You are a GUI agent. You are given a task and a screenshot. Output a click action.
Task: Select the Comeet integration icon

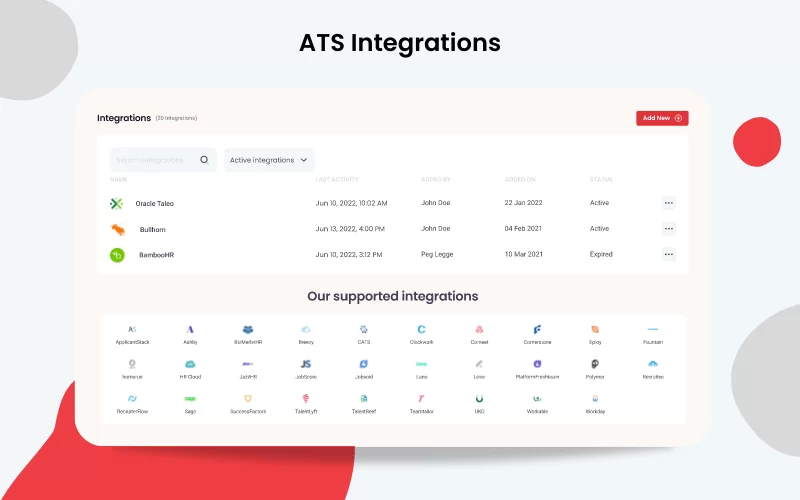[479, 330]
